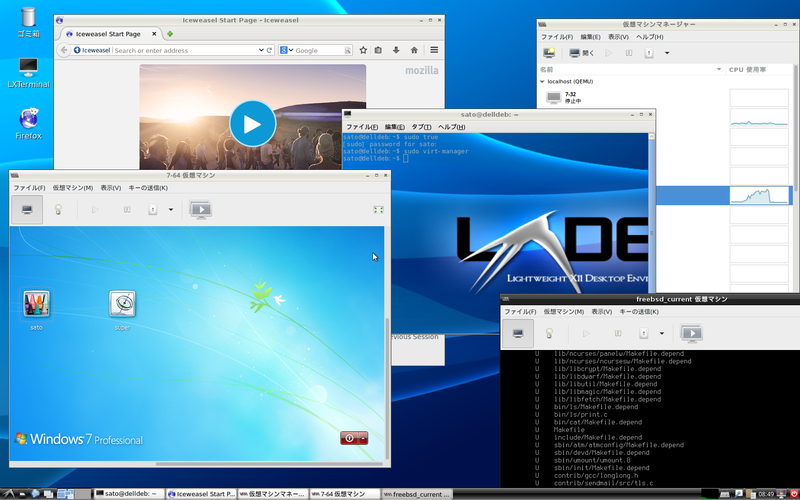Image resolution: width=800 pixels, height=500 pixels.
Task: Show Iceweasel bookmarks list icon
Action: [x=378, y=50]
